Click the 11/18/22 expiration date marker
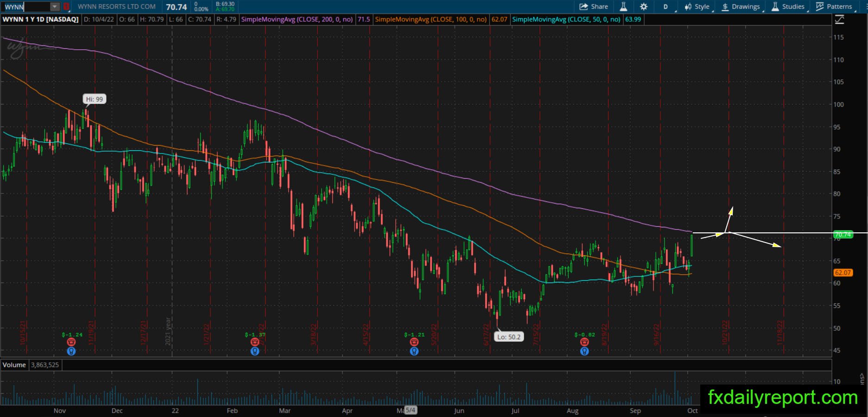This screenshot has width=868, height=417. click(780, 332)
